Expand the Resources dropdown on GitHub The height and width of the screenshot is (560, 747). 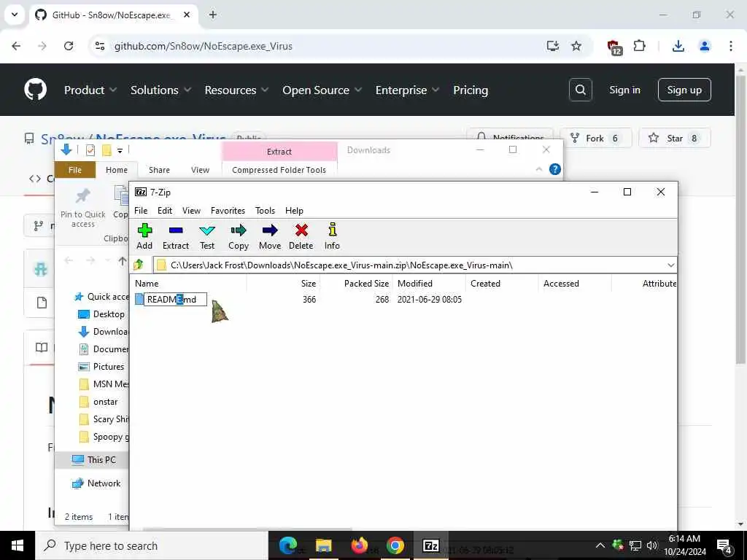pyautogui.click(x=236, y=90)
